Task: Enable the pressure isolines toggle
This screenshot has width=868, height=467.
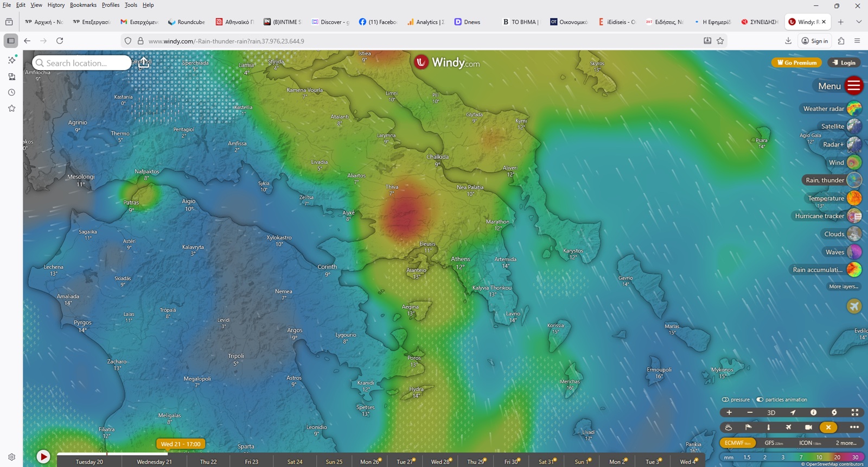Action: pos(725,400)
